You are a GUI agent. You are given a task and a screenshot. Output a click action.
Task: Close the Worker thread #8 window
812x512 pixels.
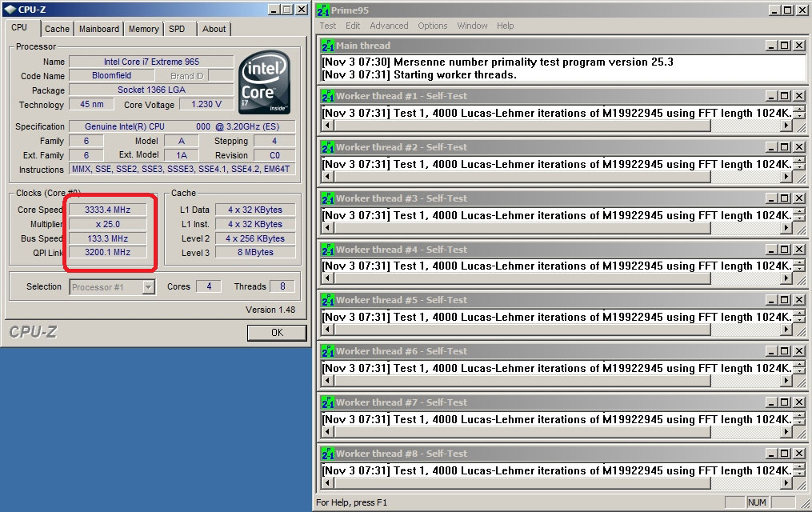[x=799, y=454]
